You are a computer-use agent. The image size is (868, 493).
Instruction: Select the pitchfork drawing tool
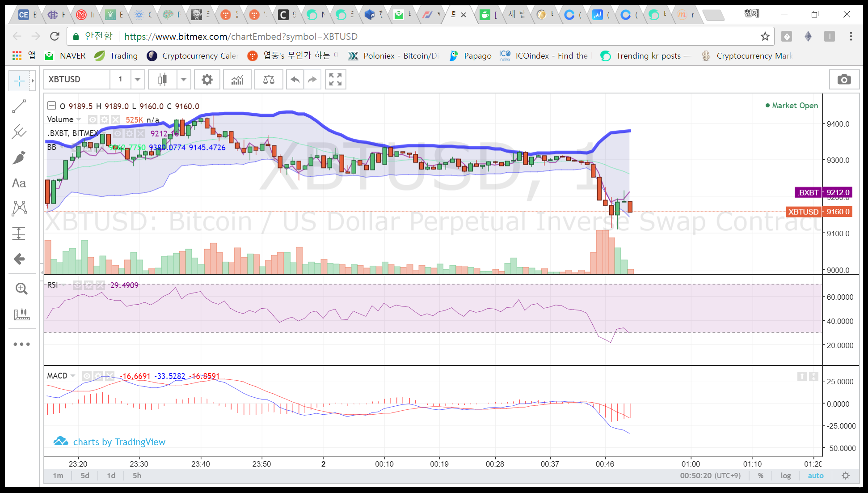(x=19, y=132)
